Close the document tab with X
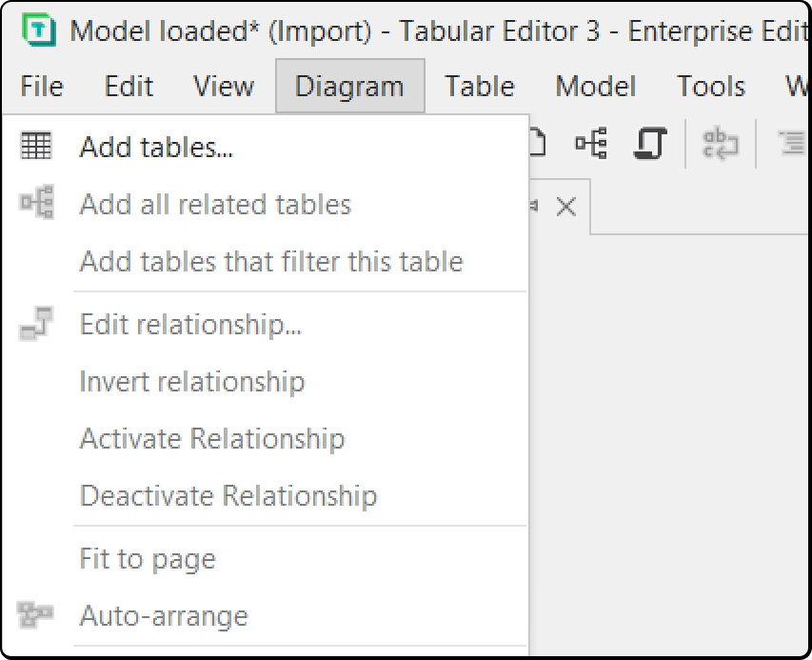This screenshot has width=812, height=660. [x=566, y=207]
